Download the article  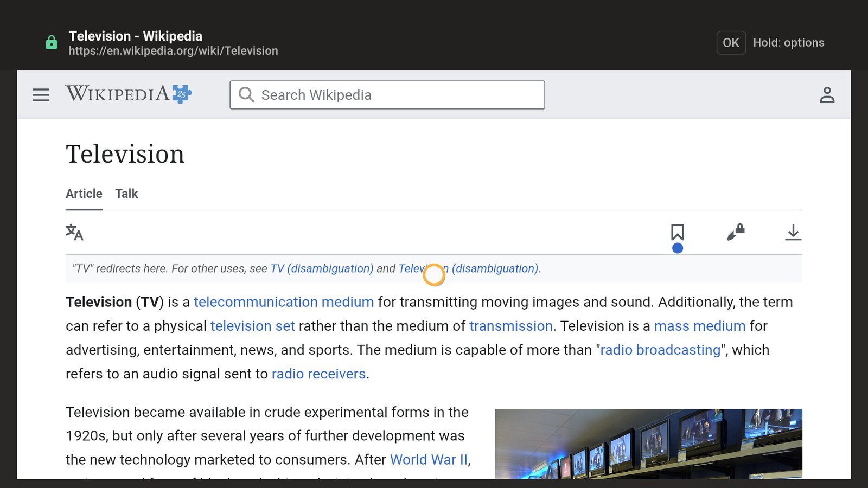point(793,233)
